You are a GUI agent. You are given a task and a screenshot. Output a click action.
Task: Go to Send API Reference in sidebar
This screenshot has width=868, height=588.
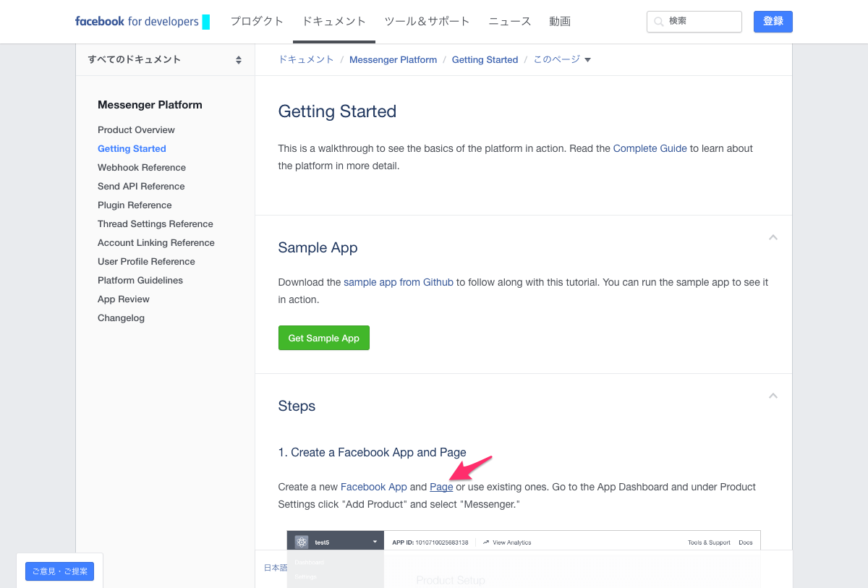(x=141, y=186)
